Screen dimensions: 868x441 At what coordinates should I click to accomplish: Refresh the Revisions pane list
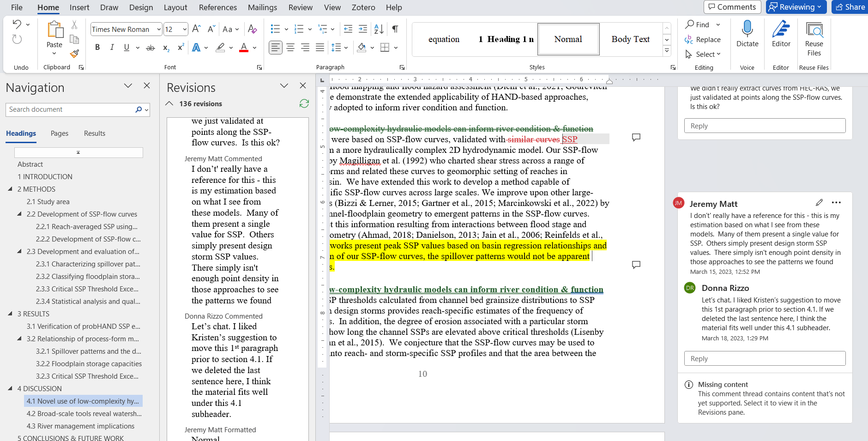coord(304,103)
